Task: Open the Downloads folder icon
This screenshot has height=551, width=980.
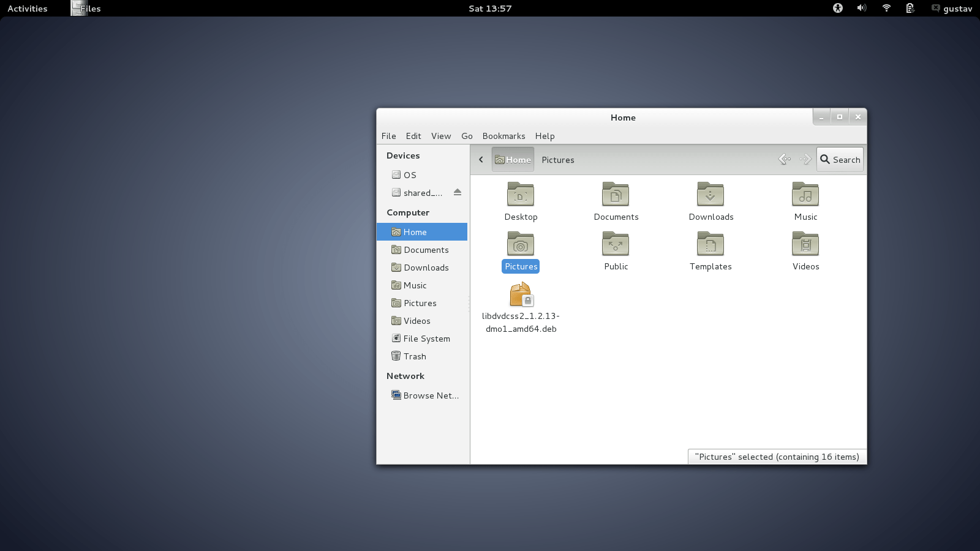Action: pyautogui.click(x=710, y=195)
